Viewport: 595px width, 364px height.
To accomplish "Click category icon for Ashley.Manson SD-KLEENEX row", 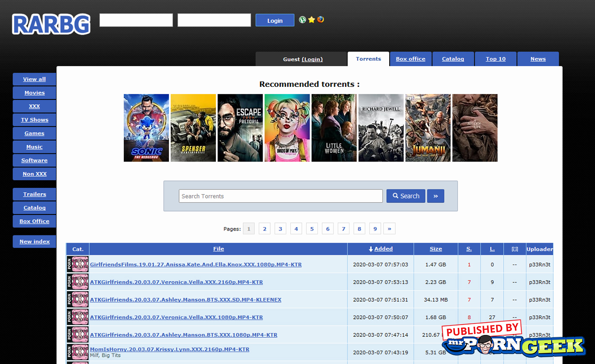I will (78, 299).
